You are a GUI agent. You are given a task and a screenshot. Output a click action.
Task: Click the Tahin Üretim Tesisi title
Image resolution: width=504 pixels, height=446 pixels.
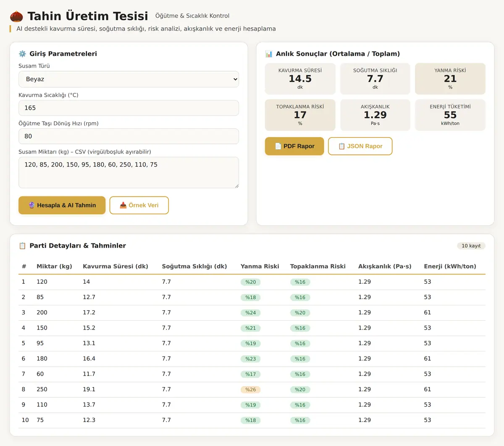(x=88, y=16)
